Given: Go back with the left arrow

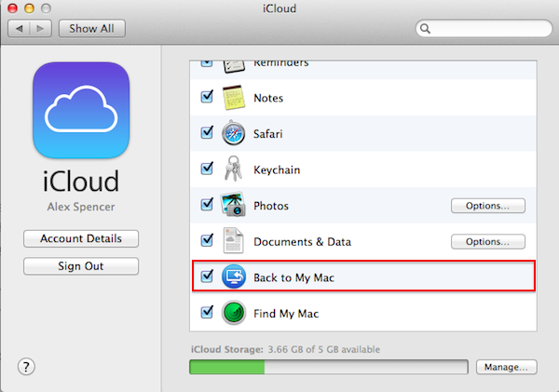Looking at the screenshot, I should (x=20, y=29).
